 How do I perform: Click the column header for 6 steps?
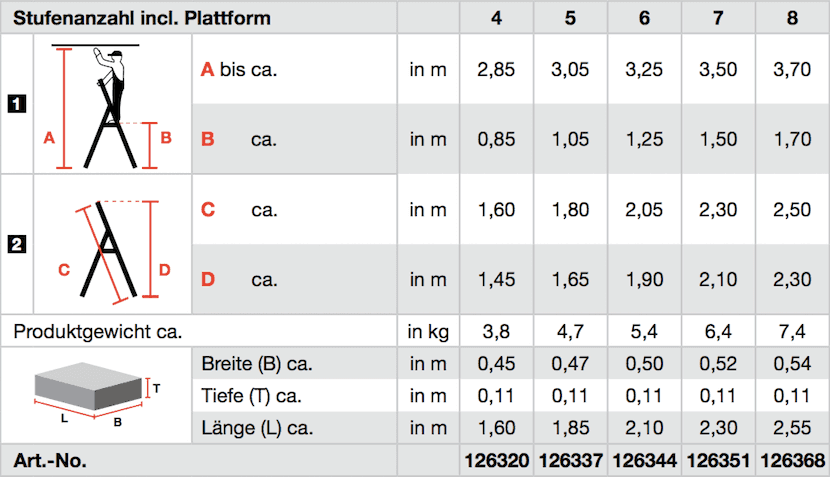(644, 18)
